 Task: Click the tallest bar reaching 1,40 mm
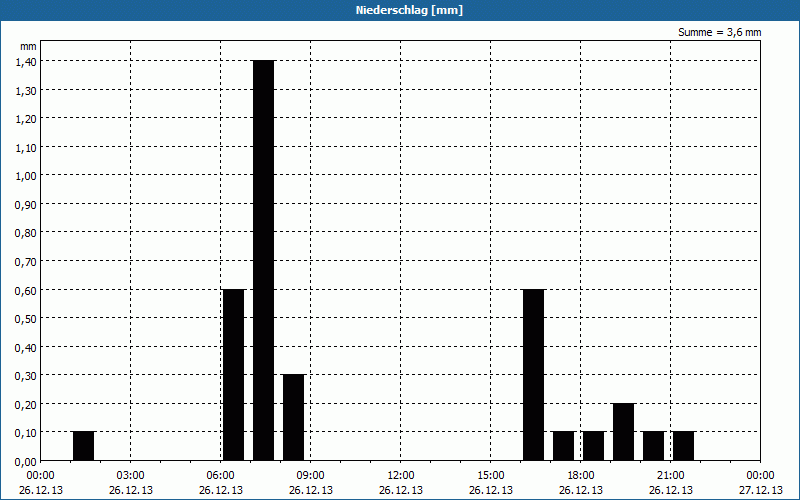tap(263, 260)
